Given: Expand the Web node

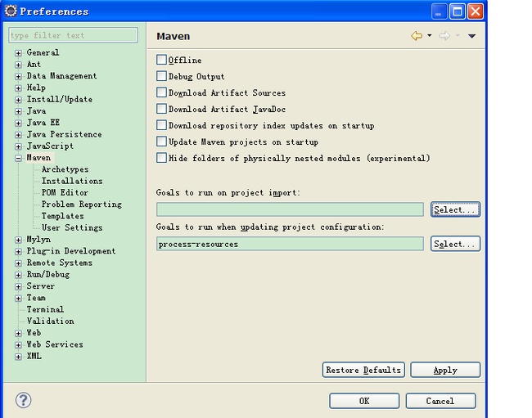Looking at the screenshot, I should coord(18,333).
